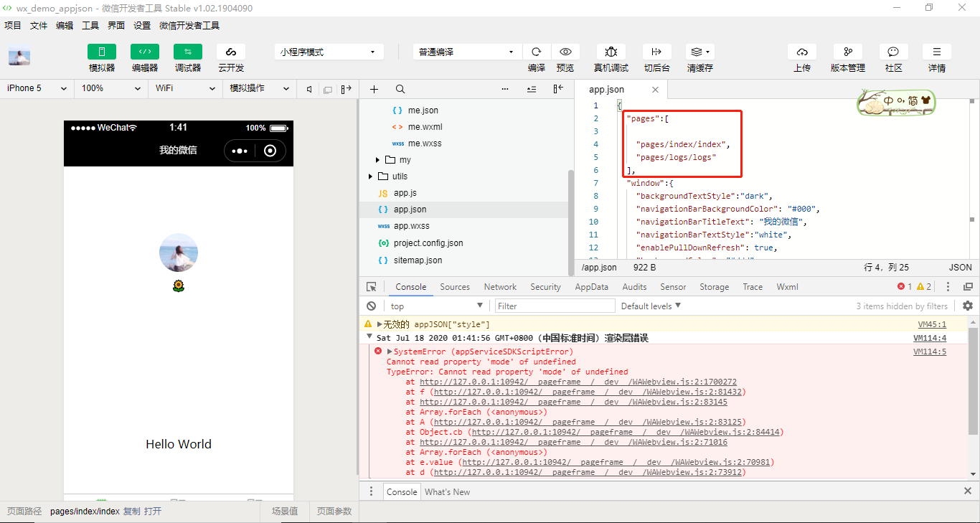Open the 清缓存 clear cache dropdown

[699, 52]
